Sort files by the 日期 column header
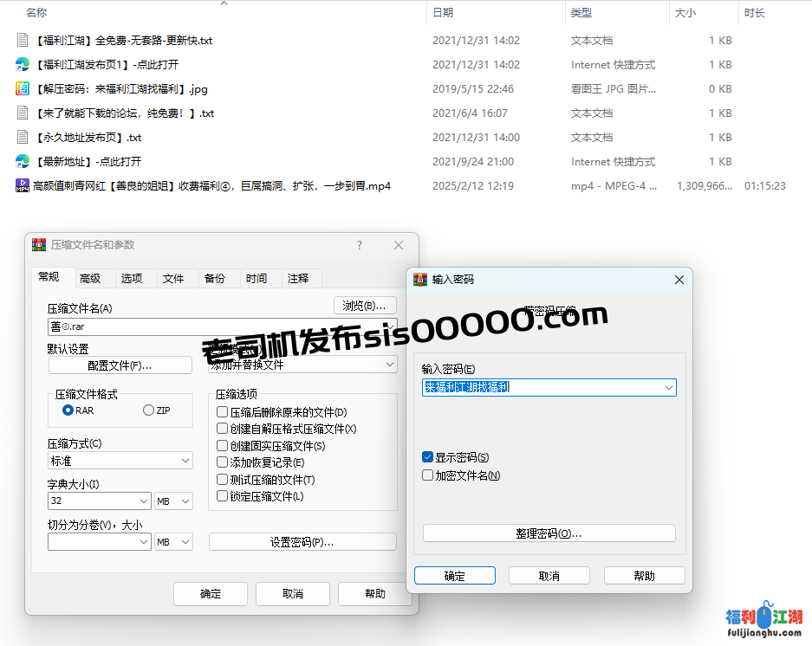Screen dimensions: 812x646 (443, 13)
